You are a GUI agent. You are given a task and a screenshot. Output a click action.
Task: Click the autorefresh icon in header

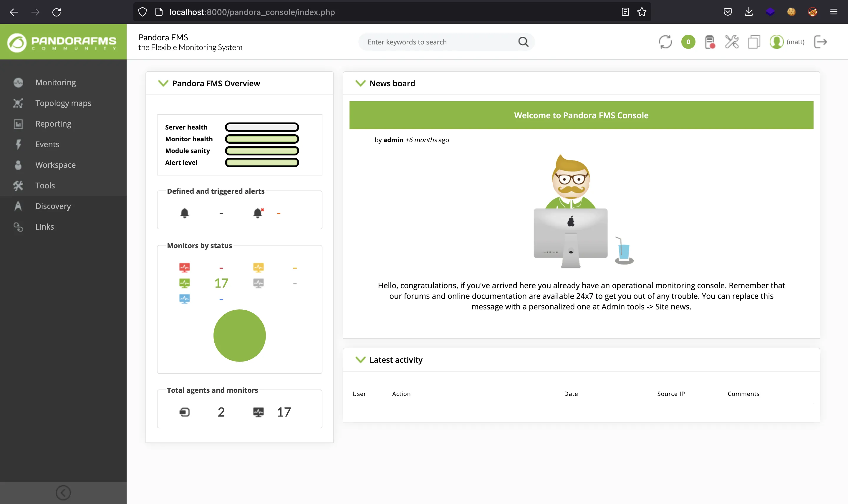(665, 42)
